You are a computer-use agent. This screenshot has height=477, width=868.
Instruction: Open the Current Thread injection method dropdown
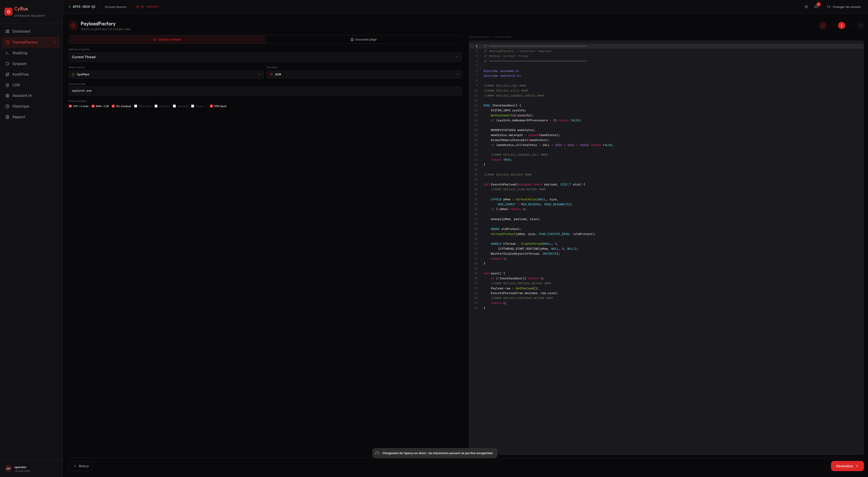[x=265, y=57]
